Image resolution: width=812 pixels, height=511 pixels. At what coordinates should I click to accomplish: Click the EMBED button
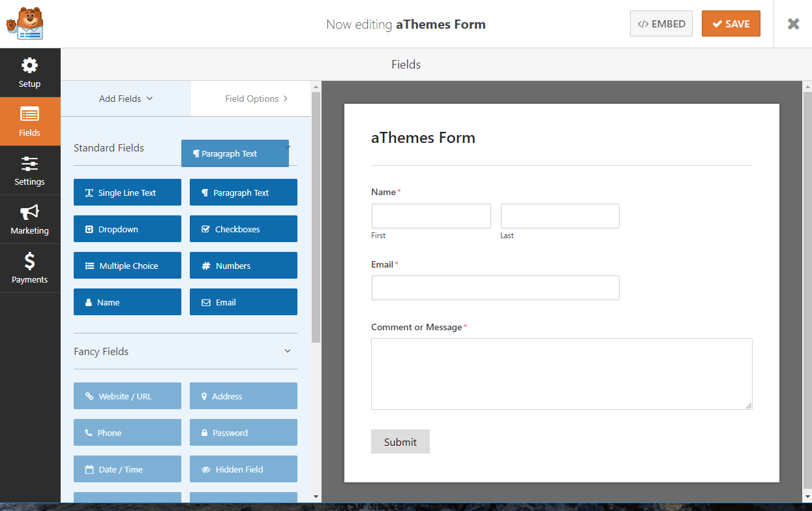[661, 23]
